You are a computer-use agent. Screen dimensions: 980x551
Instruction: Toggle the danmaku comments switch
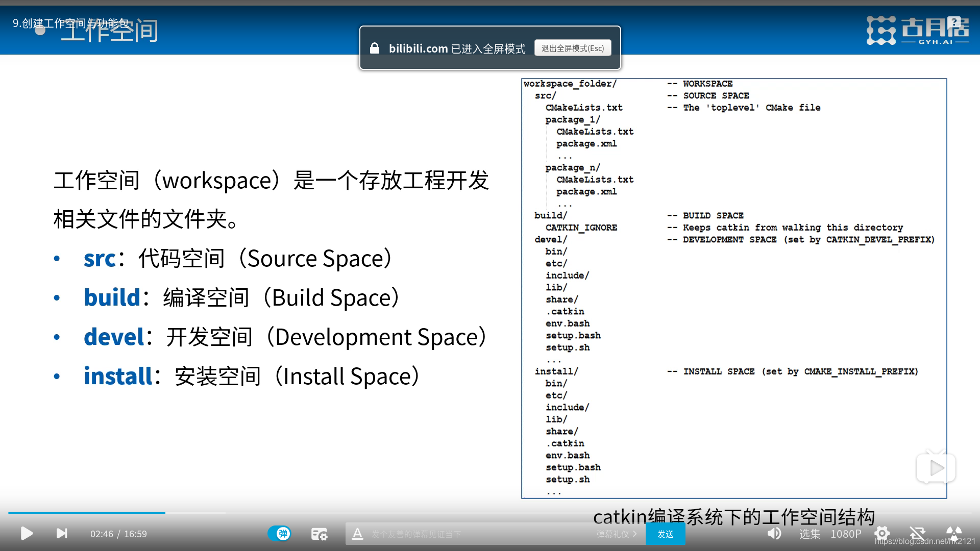pyautogui.click(x=280, y=534)
